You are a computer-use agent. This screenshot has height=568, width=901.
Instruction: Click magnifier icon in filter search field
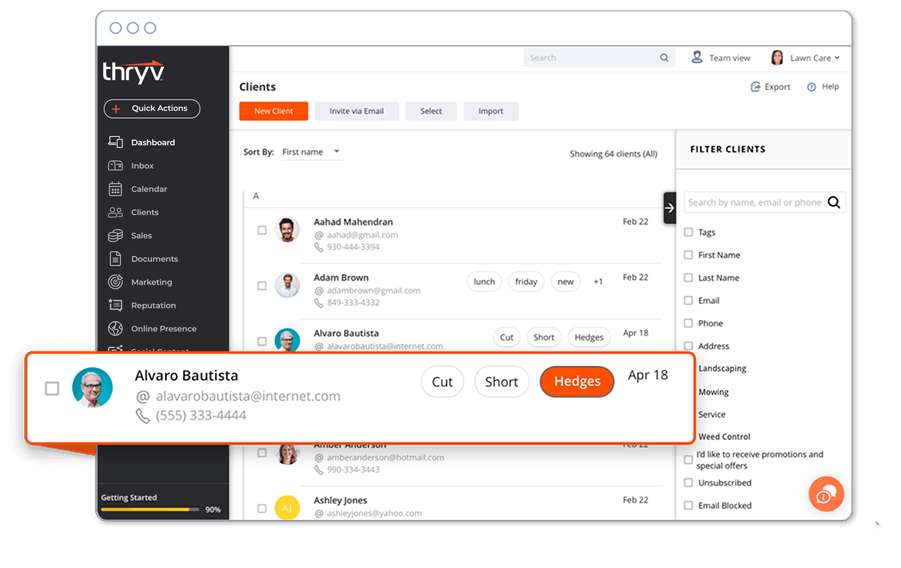click(x=834, y=202)
